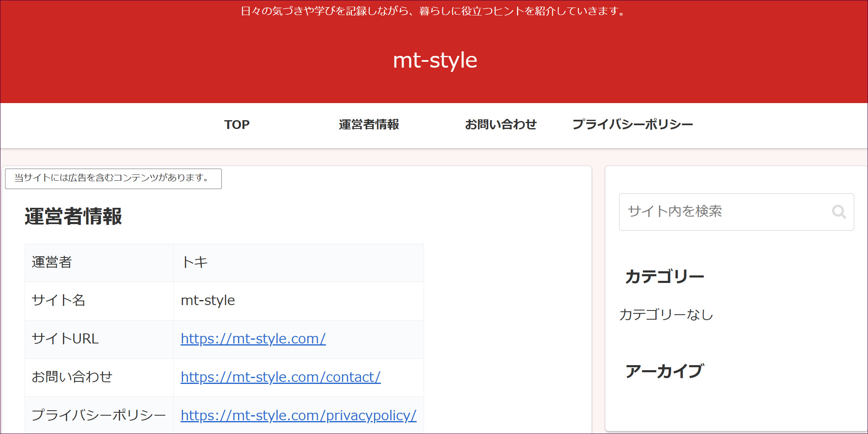Screen dimensions: 868x434
Task: Select the mt-style value table cell
Action: (299, 301)
